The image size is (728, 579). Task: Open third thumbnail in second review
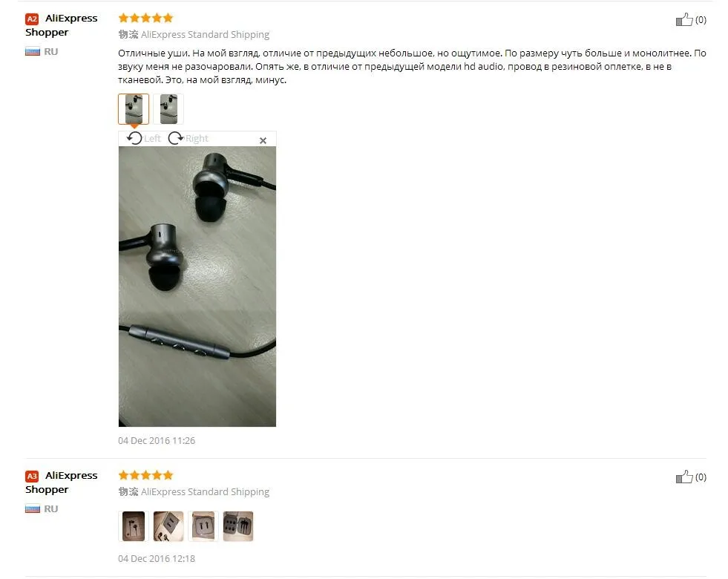203,526
